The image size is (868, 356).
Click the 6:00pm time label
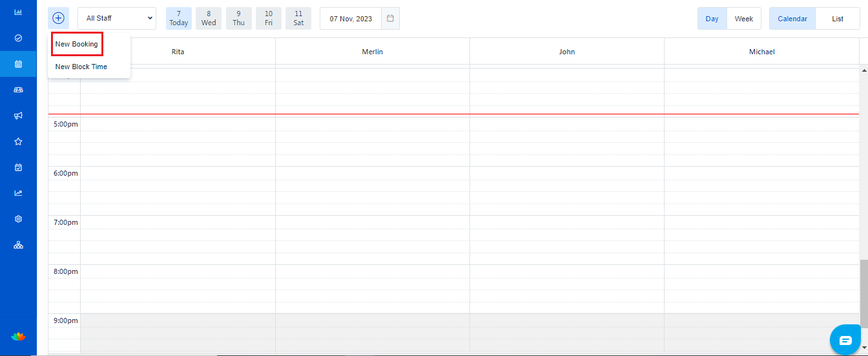pyautogui.click(x=66, y=173)
